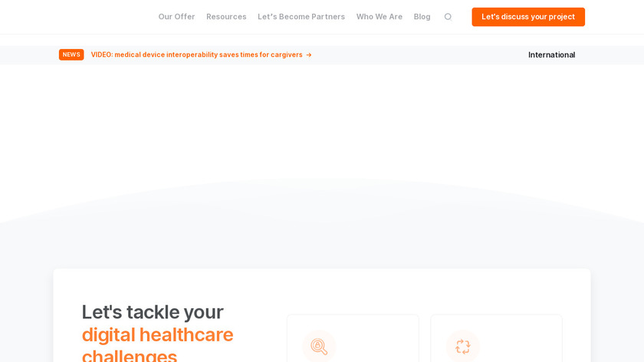644x362 pixels.
Task: Click the orange digital healthcare text
Action: coord(157,334)
